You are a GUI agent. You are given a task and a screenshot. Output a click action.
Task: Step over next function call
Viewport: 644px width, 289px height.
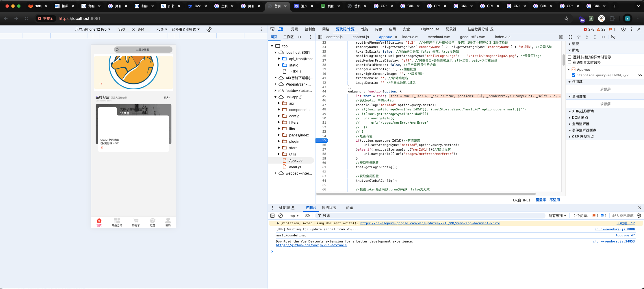(579, 37)
